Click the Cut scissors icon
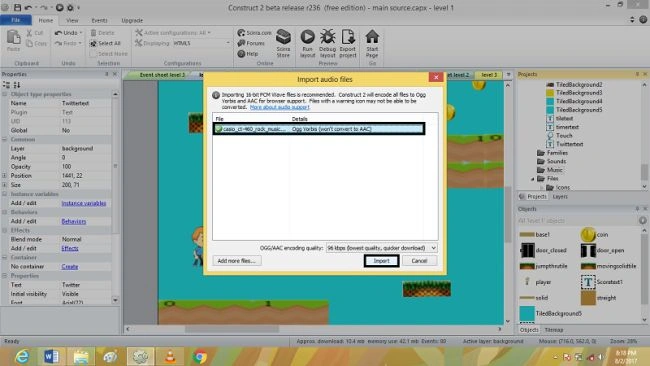Screen dimensions: 650x366 pos(29,33)
